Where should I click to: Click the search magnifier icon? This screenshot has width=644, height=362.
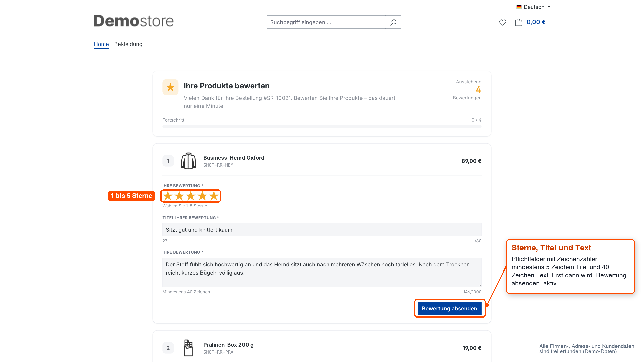click(x=393, y=22)
